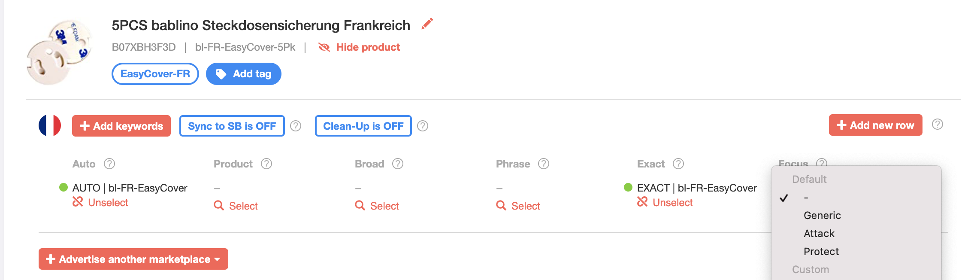Toggle Sync to SB on
Screen dimensions: 980x280
coord(232,126)
